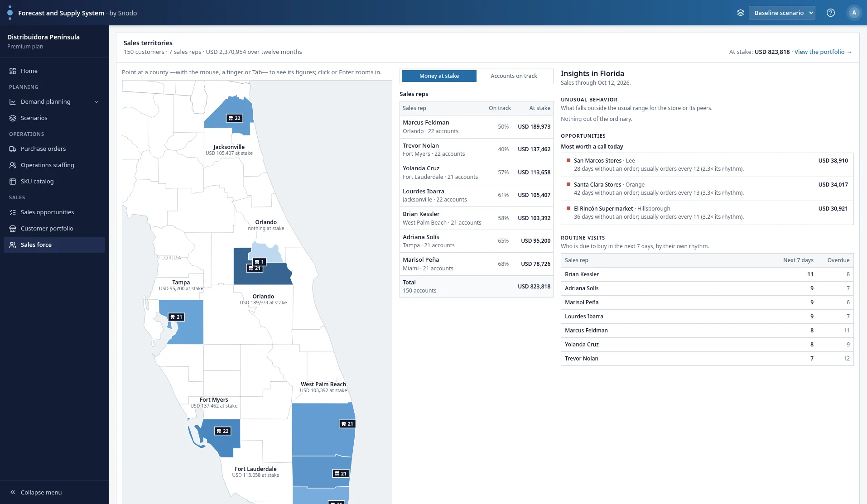867x504 pixels.
Task: Open El Rincón Supermarket opportunity
Action: click(707, 213)
